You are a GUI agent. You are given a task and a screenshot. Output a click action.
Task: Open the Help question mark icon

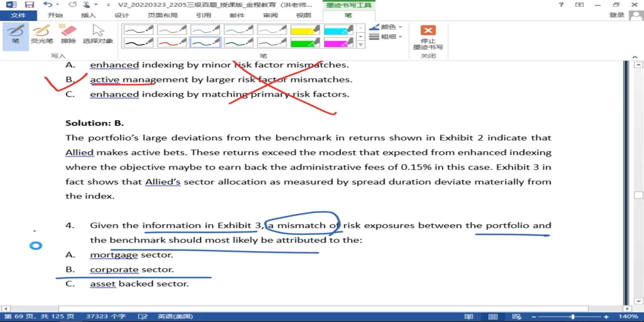point(561,5)
